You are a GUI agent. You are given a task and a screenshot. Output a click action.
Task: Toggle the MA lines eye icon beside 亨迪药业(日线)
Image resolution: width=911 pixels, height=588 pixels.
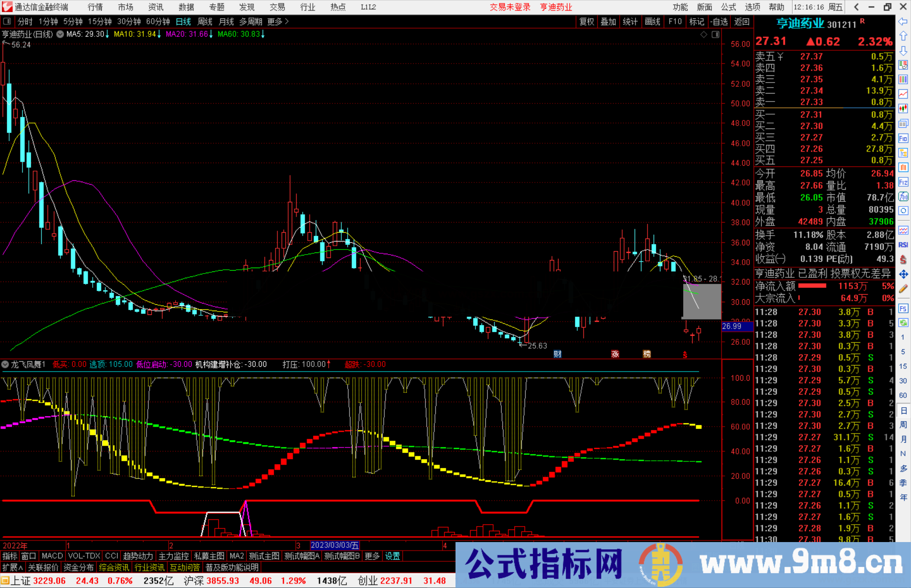click(59, 35)
